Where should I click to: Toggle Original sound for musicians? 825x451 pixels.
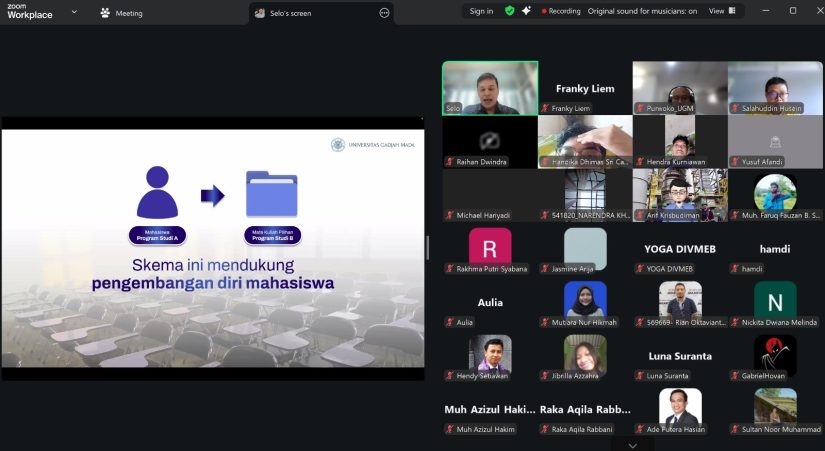tap(642, 11)
